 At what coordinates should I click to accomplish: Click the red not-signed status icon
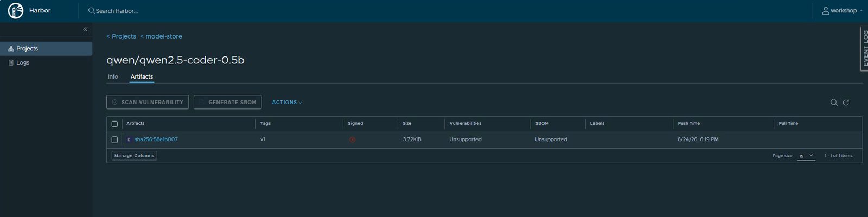point(352,139)
